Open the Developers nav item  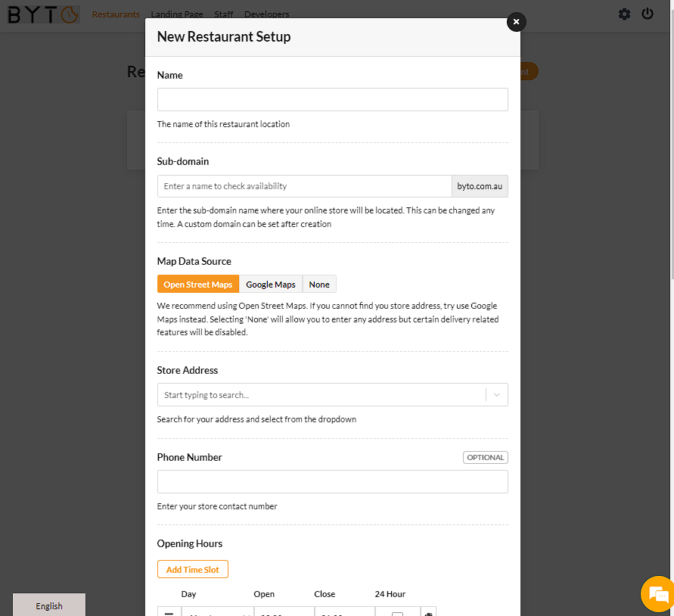tap(266, 14)
